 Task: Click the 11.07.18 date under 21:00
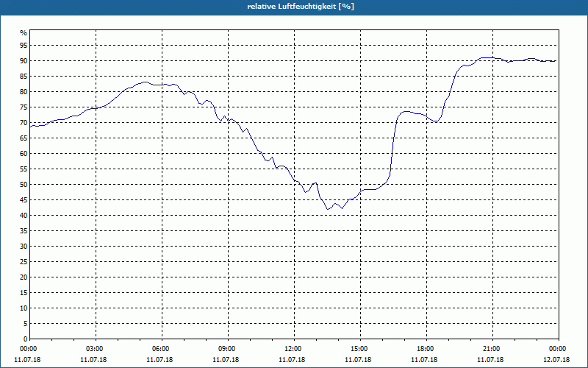pyautogui.click(x=490, y=360)
